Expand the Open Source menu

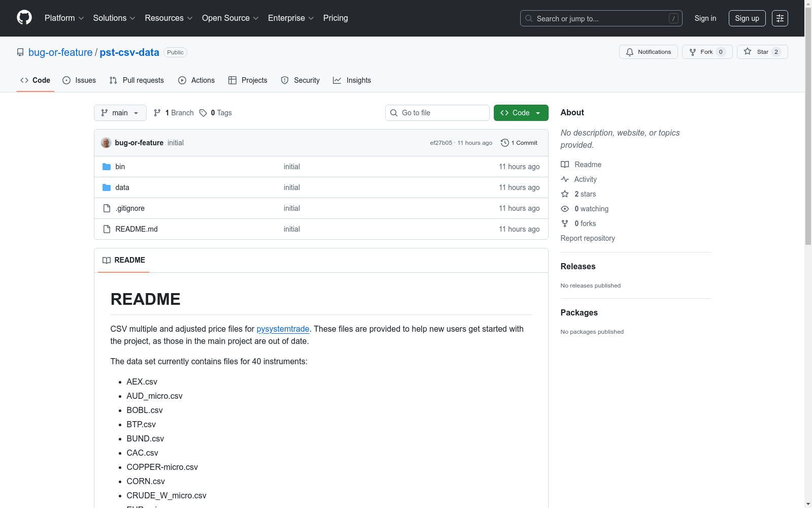[230, 18]
